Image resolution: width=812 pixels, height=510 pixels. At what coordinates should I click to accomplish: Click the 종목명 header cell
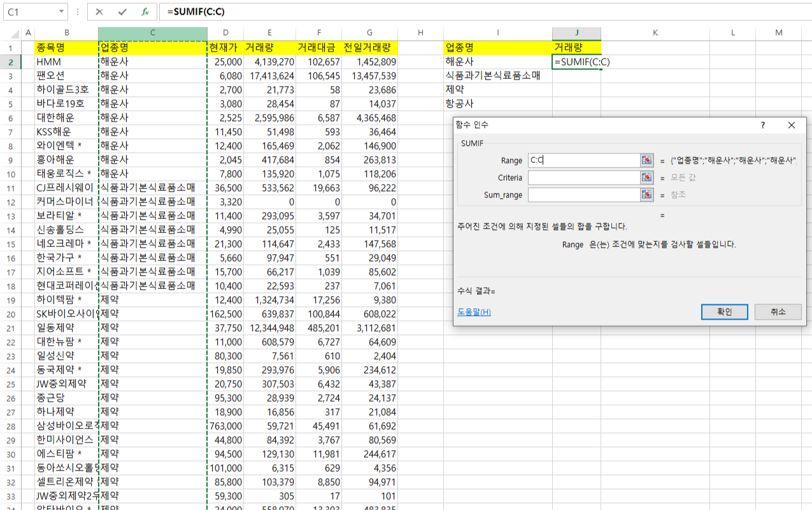66,48
